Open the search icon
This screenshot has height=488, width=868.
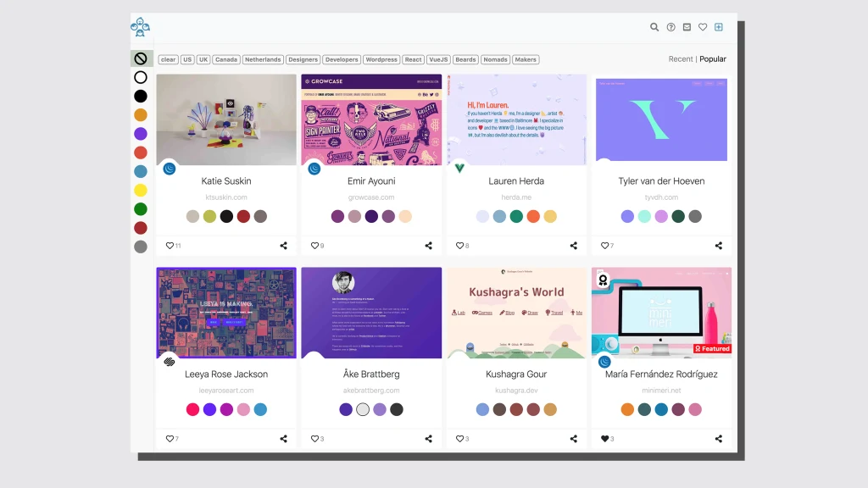click(x=654, y=26)
